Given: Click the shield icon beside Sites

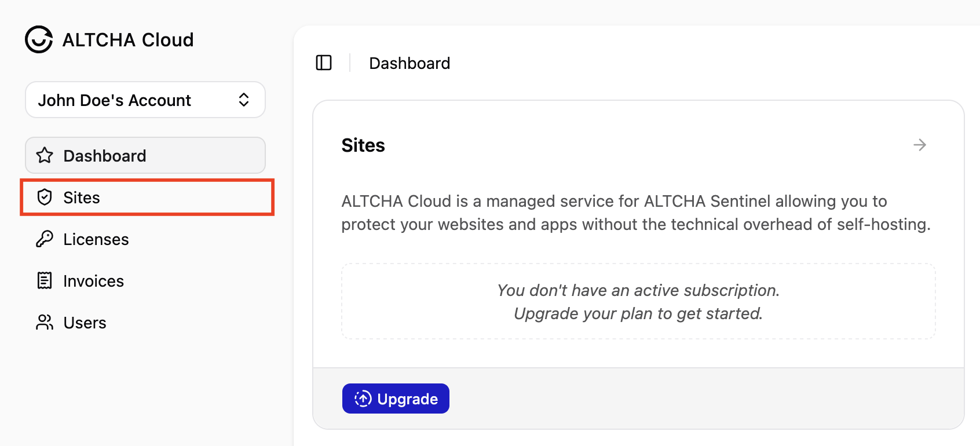Looking at the screenshot, I should coord(45,198).
